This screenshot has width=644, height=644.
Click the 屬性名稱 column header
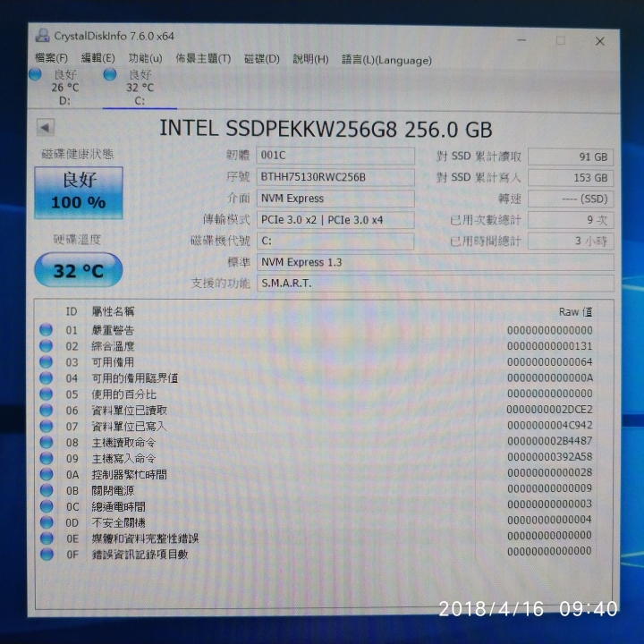[x=113, y=312]
